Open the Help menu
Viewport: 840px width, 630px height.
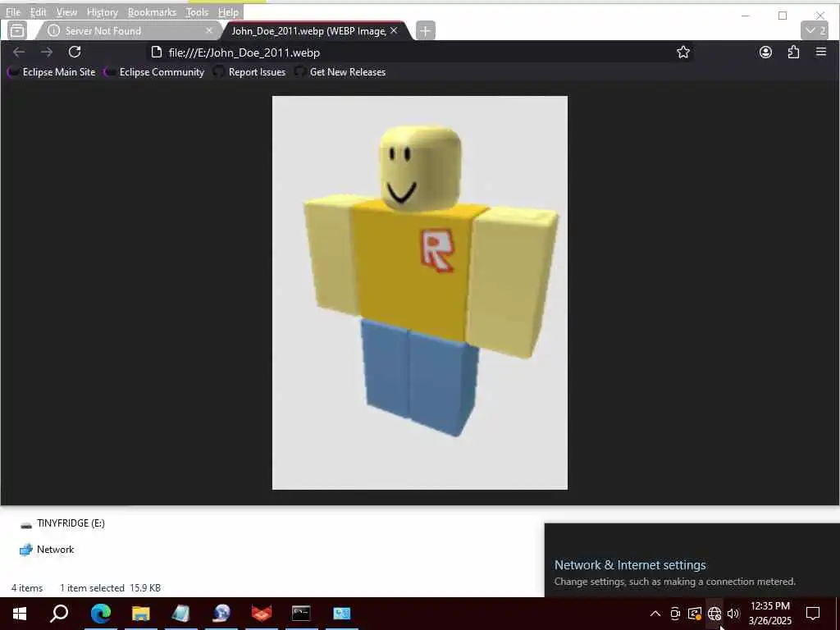tap(228, 11)
